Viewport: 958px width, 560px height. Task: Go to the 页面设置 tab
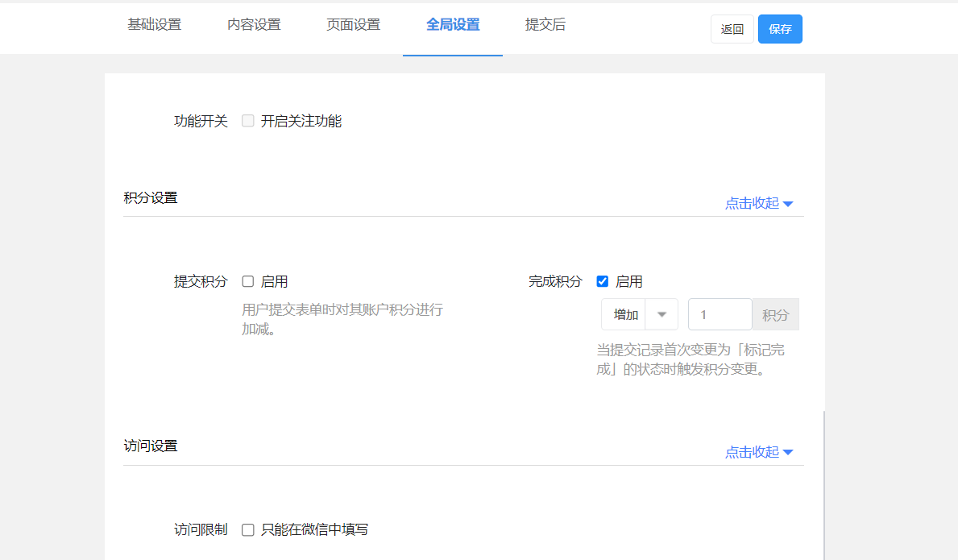(353, 25)
